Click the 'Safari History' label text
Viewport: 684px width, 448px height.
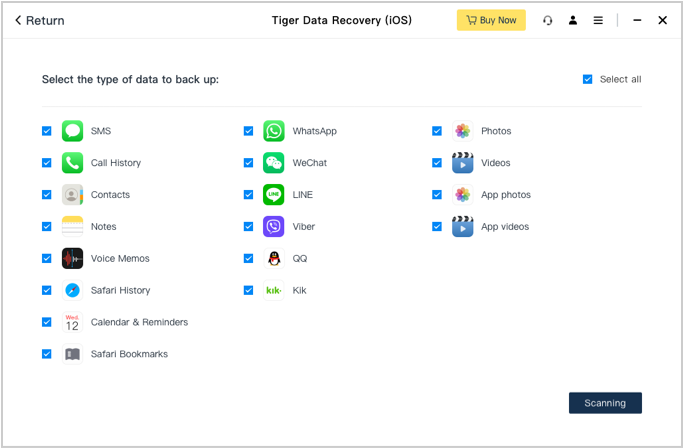120,290
